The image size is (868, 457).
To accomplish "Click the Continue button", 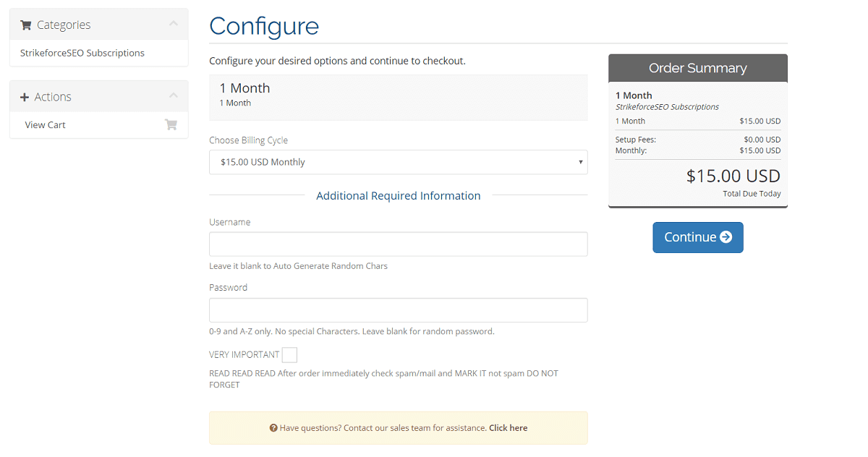I will pos(698,237).
